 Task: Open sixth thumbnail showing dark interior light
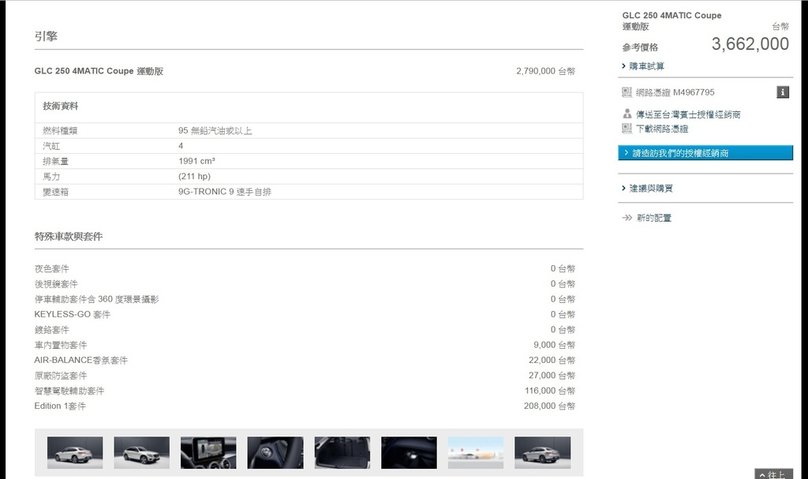point(409,453)
